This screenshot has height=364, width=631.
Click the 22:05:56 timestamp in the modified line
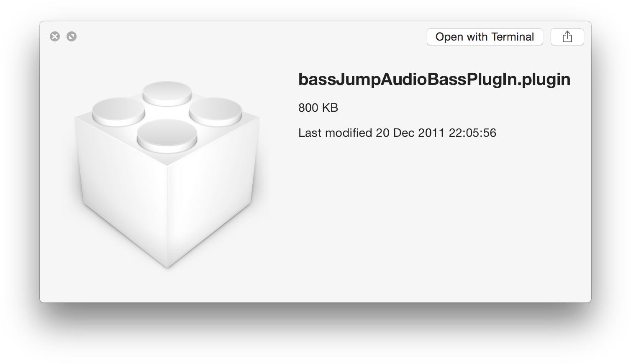click(472, 133)
